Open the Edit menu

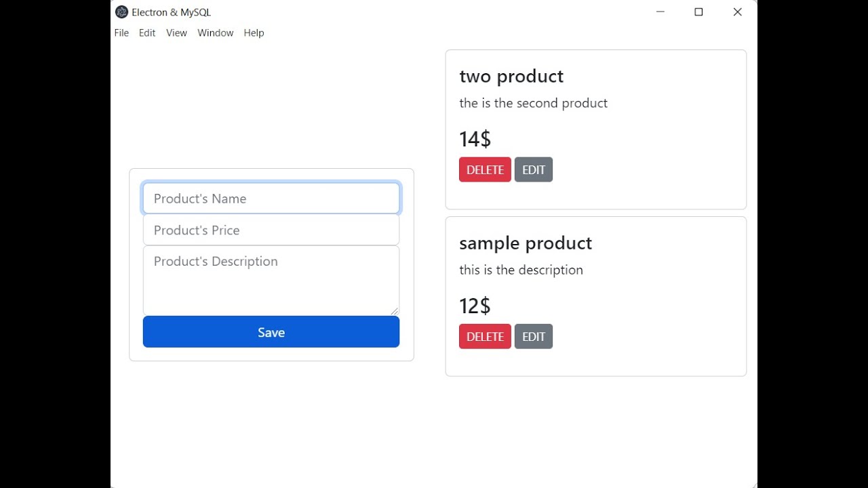click(147, 33)
